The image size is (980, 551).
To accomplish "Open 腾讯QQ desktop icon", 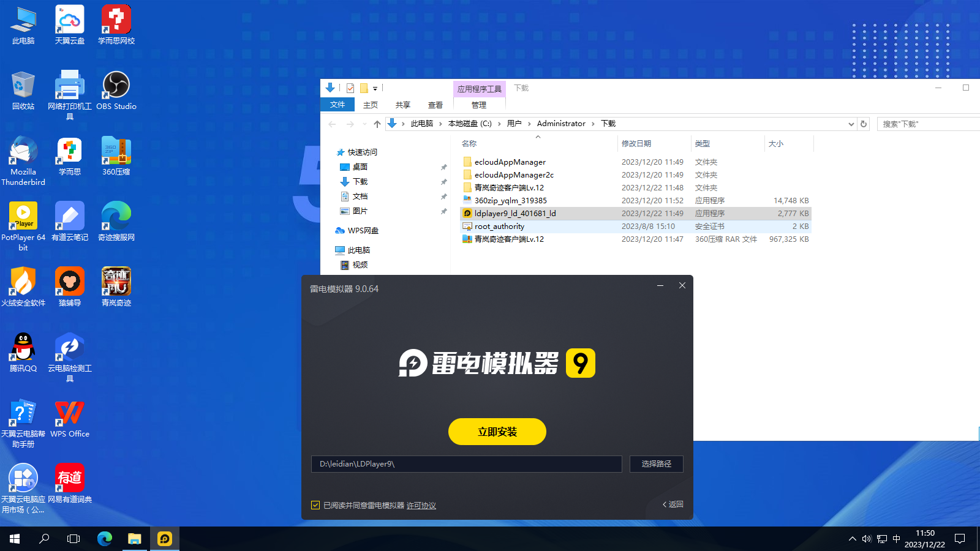I will pyautogui.click(x=23, y=353).
